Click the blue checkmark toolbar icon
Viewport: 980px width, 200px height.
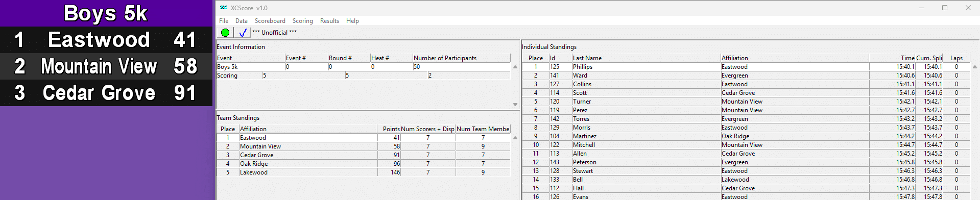click(x=243, y=33)
